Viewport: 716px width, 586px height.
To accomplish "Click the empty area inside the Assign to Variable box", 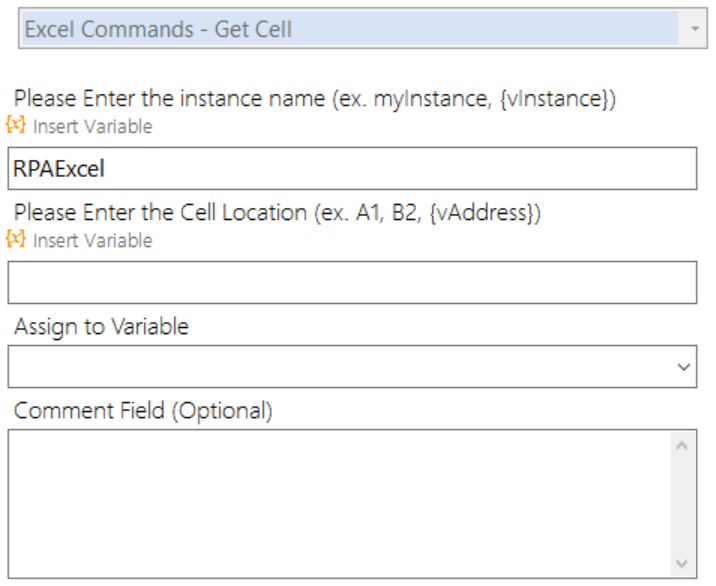I will [x=338, y=367].
